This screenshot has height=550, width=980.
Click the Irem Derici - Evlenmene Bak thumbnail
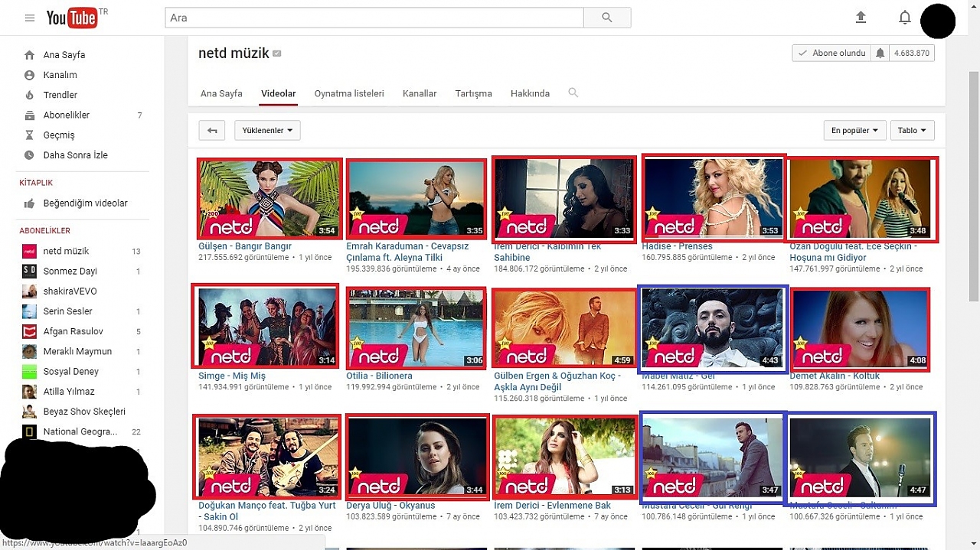(564, 457)
